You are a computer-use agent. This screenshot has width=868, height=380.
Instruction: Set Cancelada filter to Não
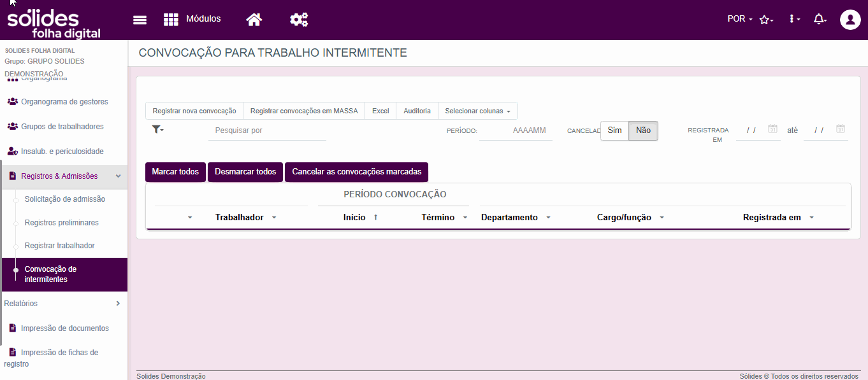[644, 130]
